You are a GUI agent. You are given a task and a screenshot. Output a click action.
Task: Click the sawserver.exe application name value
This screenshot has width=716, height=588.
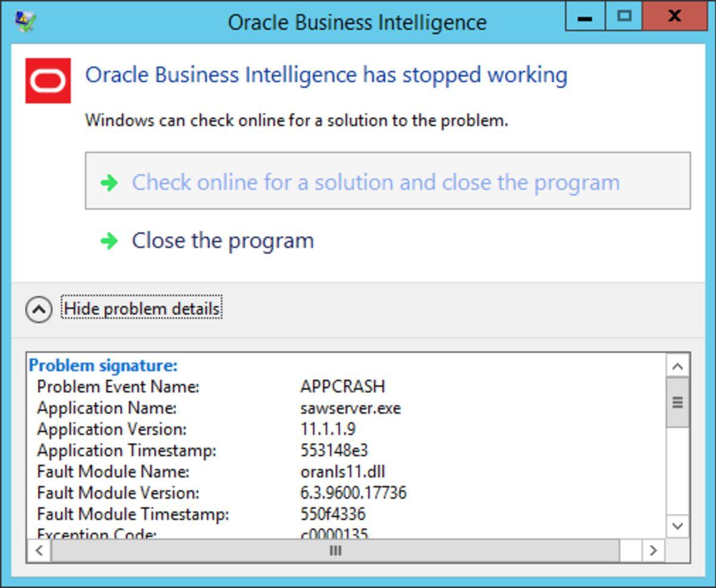tap(350, 408)
